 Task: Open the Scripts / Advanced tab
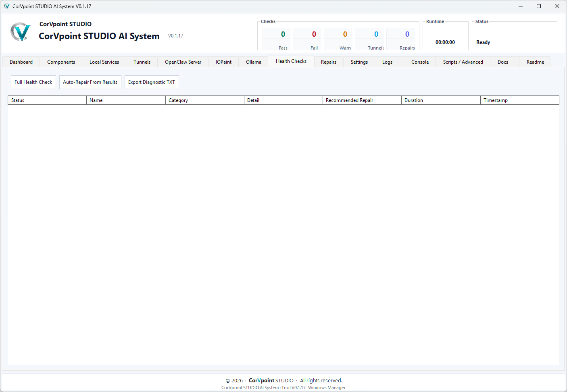click(x=463, y=62)
